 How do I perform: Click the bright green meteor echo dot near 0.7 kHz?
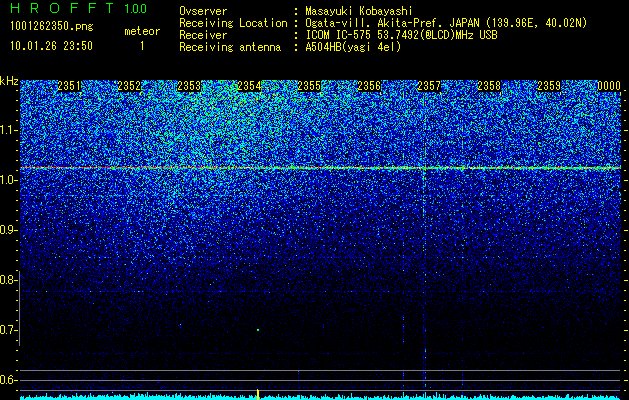coord(258,330)
